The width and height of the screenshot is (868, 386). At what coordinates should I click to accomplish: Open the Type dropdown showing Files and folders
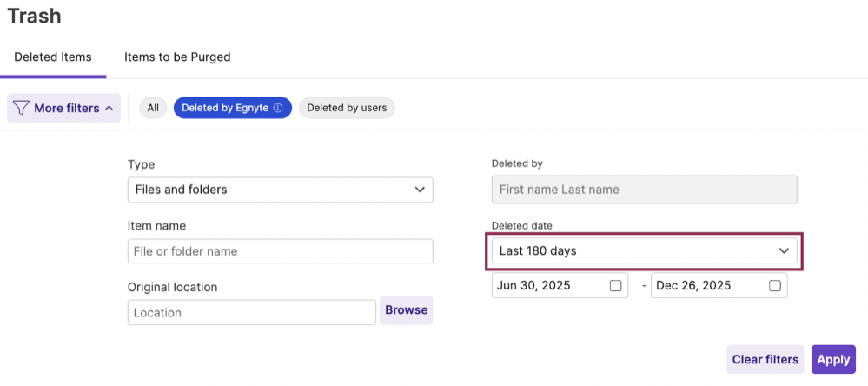(x=280, y=190)
